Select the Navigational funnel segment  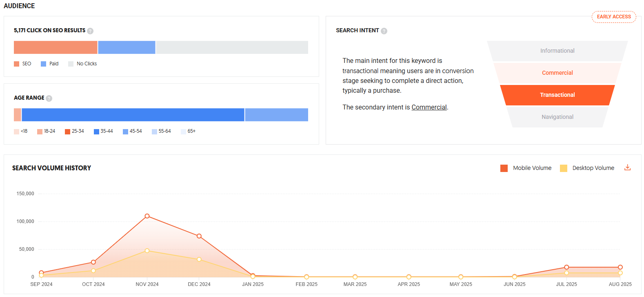tap(557, 117)
